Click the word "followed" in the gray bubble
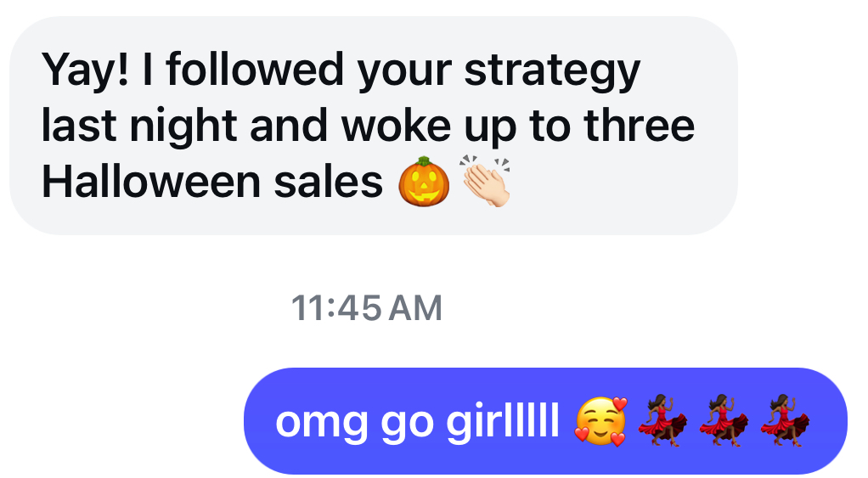The height and width of the screenshot is (478, 868). coord(255,70)
